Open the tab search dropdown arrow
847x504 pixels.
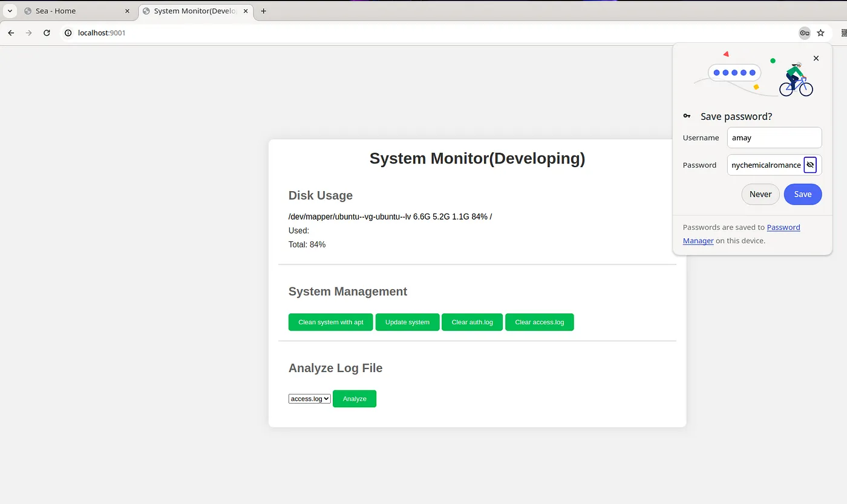10,11
